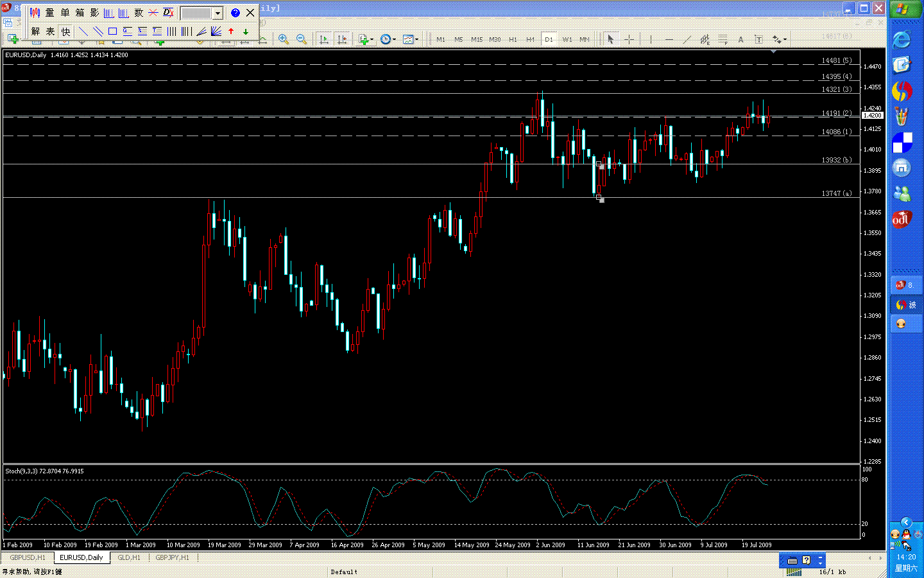Click the 箱 button in the floating toolbar
Viewport: 924px width, 578px height.
(80, 13)
